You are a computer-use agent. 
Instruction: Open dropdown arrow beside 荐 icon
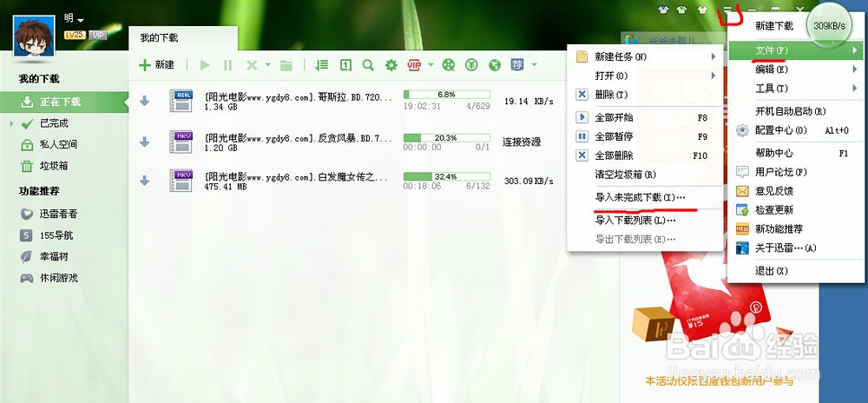[534, 65]
